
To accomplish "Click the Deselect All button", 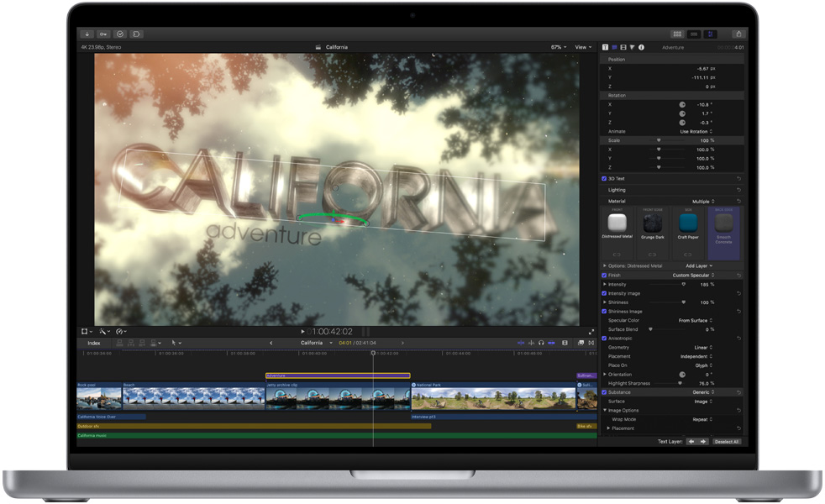I will pos(726,441).
